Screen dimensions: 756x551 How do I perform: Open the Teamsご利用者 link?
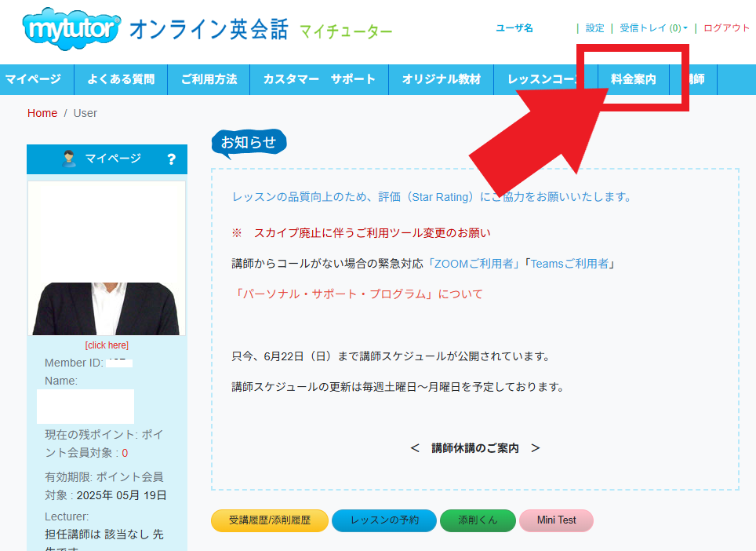tap(569, 264)
